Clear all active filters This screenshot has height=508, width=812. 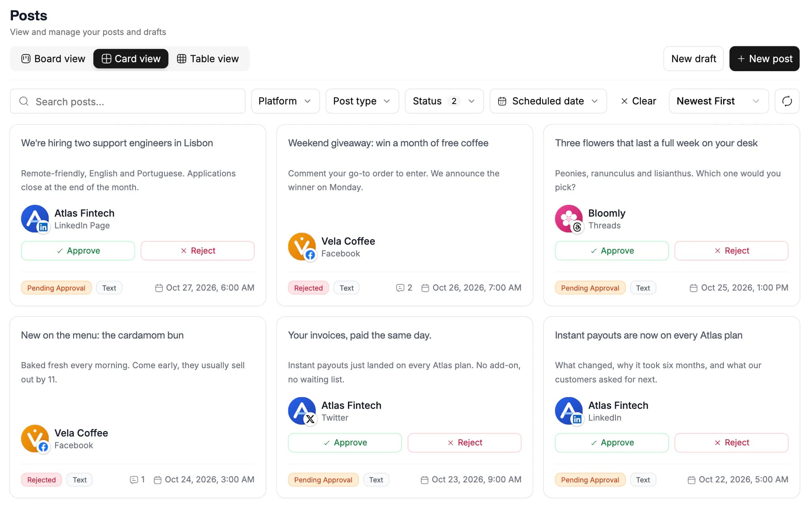638,101
